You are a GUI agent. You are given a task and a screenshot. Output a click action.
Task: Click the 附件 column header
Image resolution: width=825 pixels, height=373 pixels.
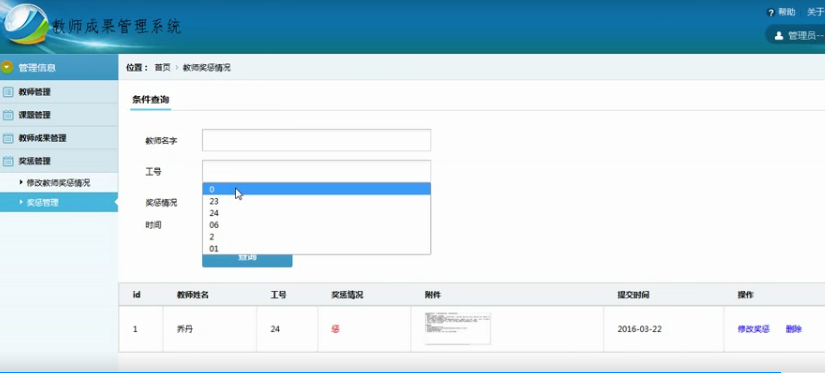[432, 295]
